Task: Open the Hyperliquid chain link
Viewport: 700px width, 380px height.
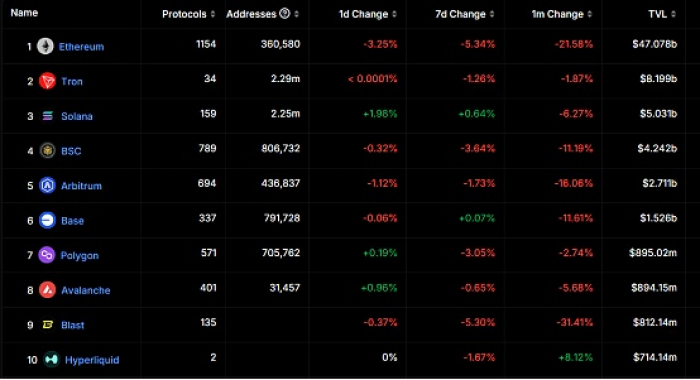Action: 92,360
